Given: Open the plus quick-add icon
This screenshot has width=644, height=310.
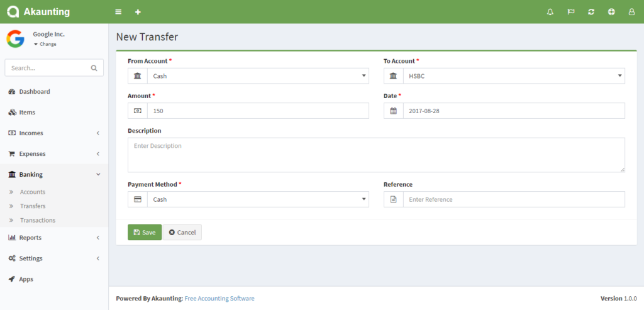Looking at the screenshot, I should (x=138, y=12).
